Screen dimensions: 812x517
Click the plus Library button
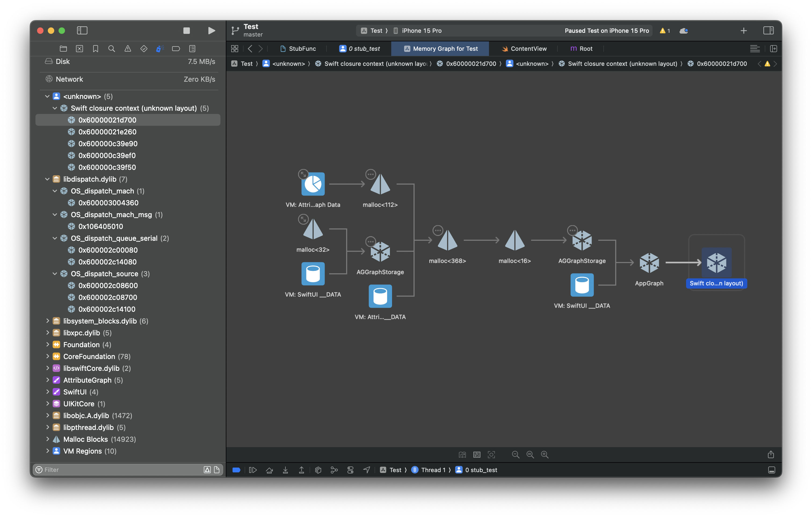coord(744,31)
